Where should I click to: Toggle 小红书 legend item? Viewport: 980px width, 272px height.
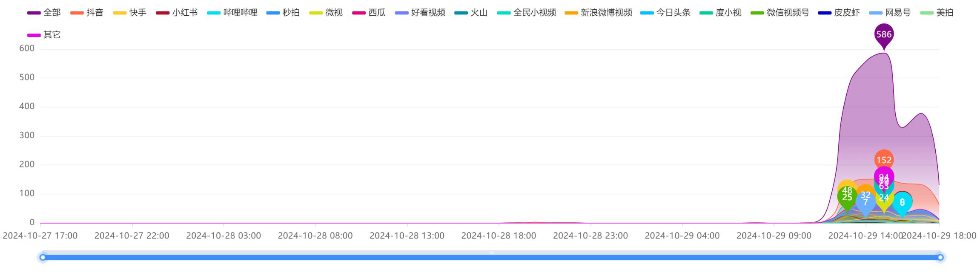pos(177,13)
